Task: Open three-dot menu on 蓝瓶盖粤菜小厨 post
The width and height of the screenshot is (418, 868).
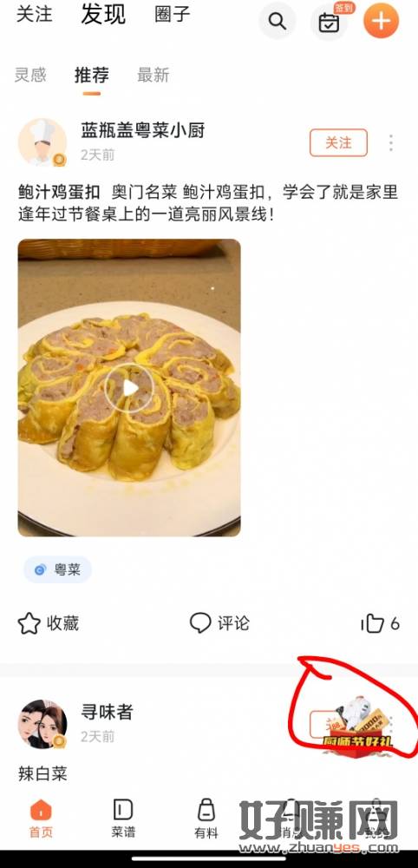Action: [x=391, y=143]
